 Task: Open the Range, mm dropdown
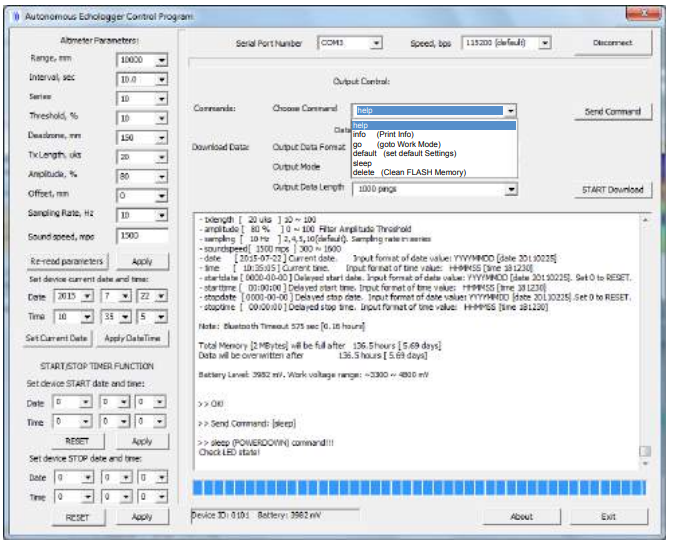point(161,60)
